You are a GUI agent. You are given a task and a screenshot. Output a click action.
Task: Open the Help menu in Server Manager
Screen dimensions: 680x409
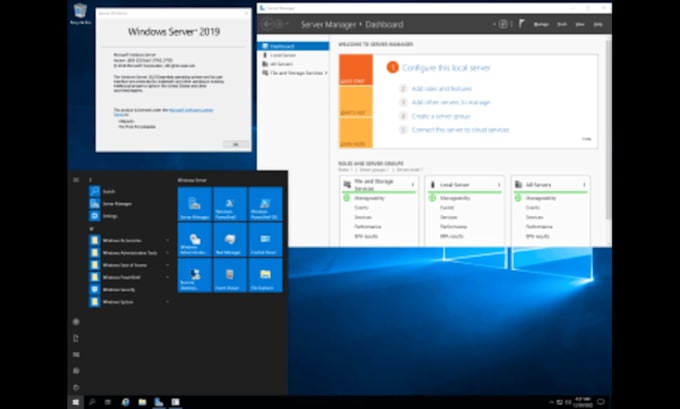pos(598,24)
